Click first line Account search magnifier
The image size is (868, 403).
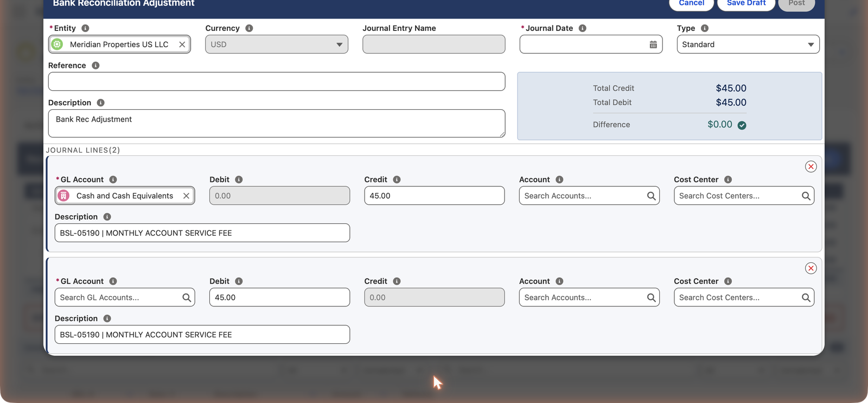[652, 196]
